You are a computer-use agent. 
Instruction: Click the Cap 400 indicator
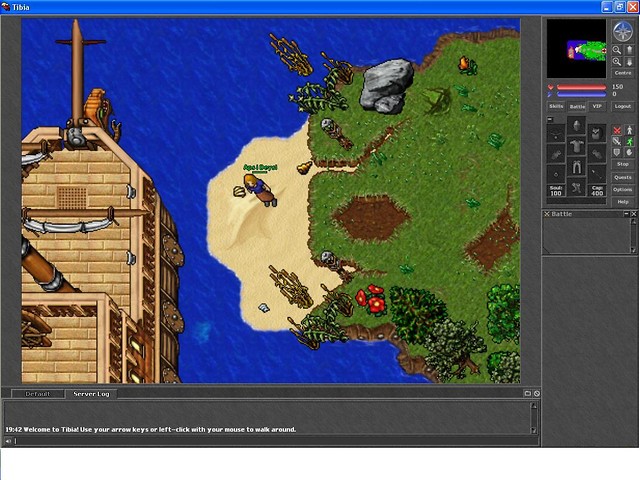[597, 191]
